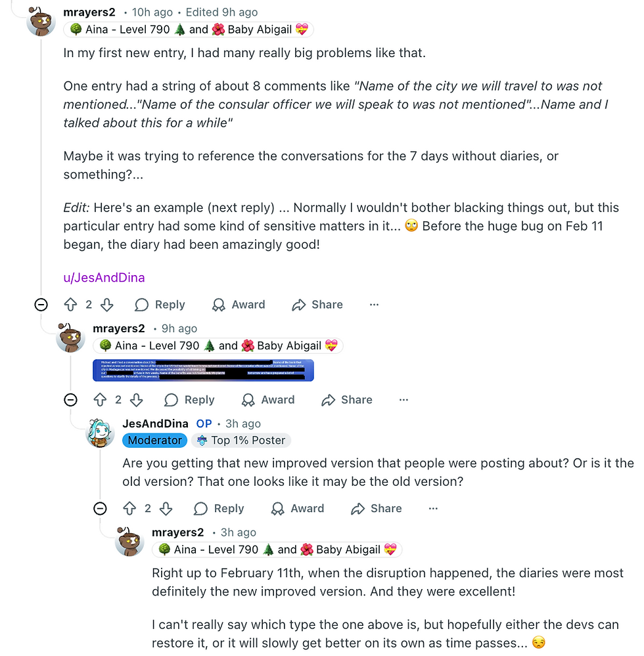Open the u/JesAndDina user mention link
Screen dimensions: 644x656
tap(104, 277)
